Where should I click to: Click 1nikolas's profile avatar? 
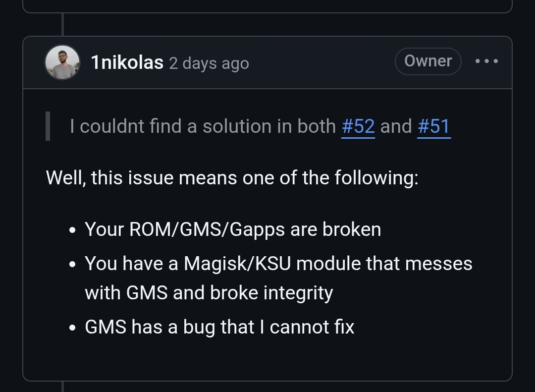click(x=62, y=62)
